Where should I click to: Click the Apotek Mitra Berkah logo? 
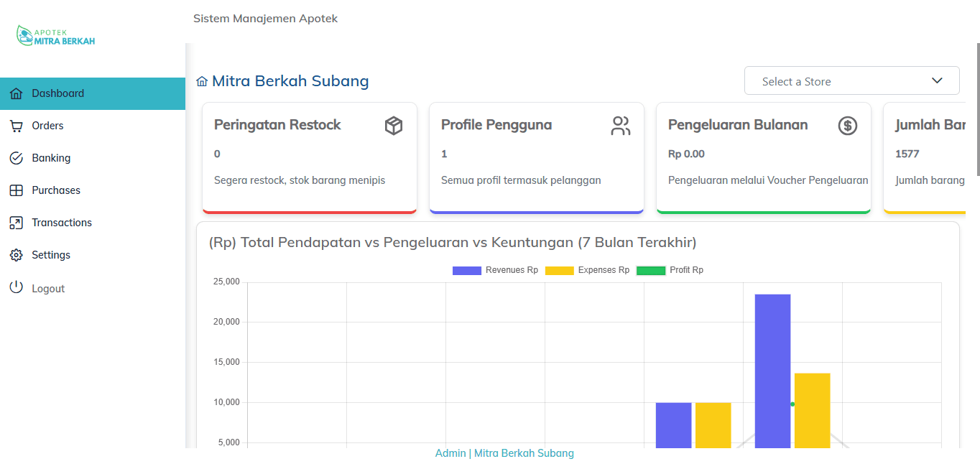[x=56, y=36]
